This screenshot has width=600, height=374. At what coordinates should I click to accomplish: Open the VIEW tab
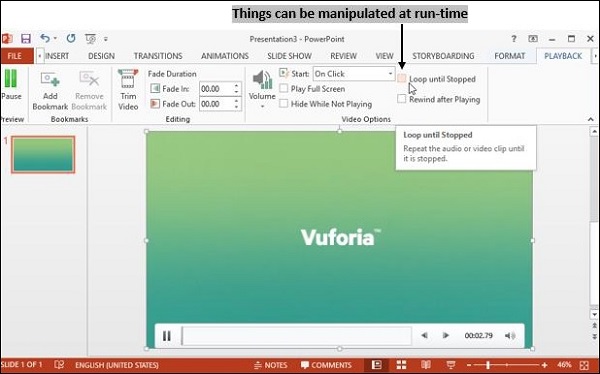coord(384,56)
